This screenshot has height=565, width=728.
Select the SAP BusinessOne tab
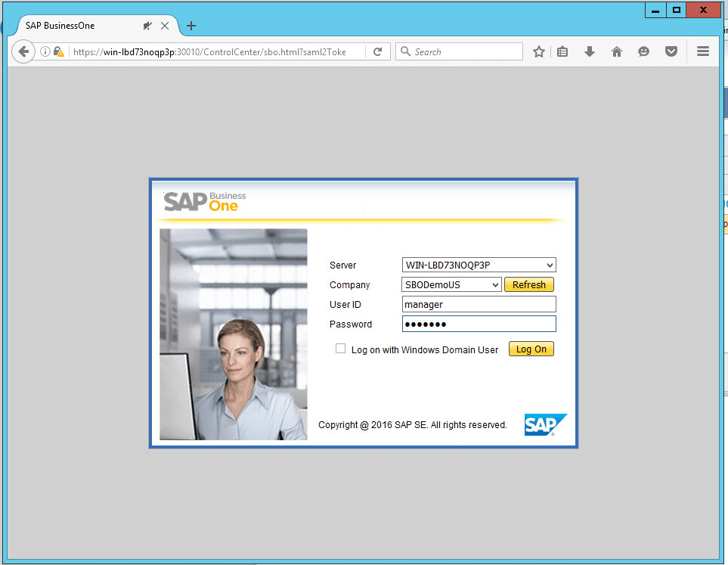76,25
